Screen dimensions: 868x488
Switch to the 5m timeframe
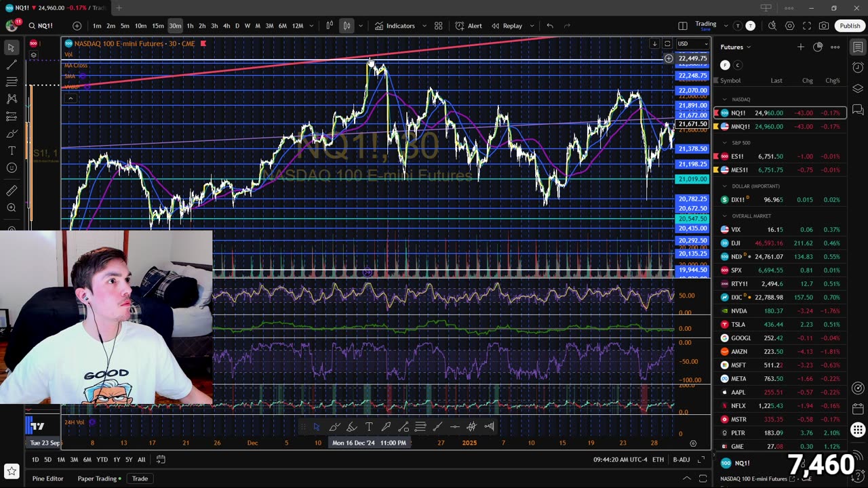pyautogui.click(x=125, y=26)
